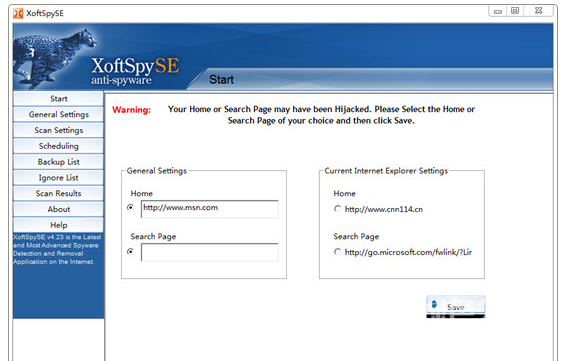Click the Home URL input field

coord(210,209)
